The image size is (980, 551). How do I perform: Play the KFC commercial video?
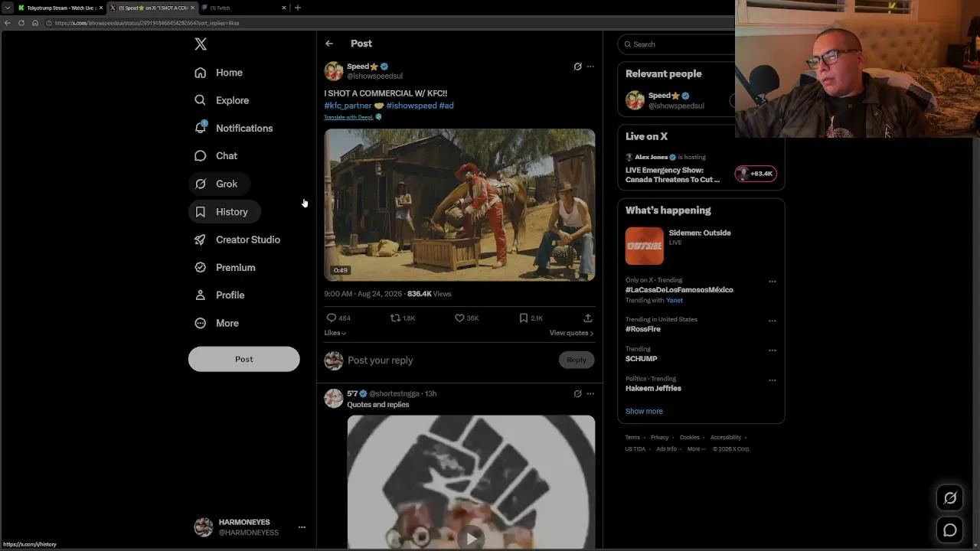click(459, 205)
